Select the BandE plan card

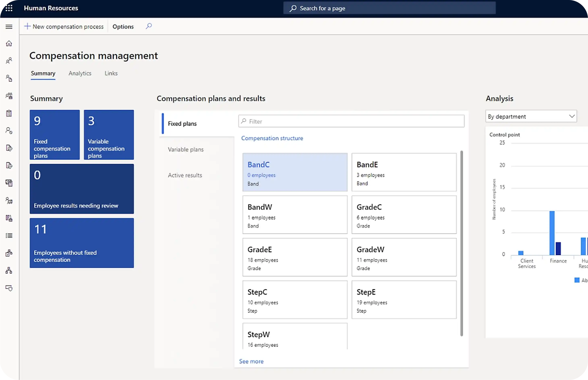click(x=404, y=172)
